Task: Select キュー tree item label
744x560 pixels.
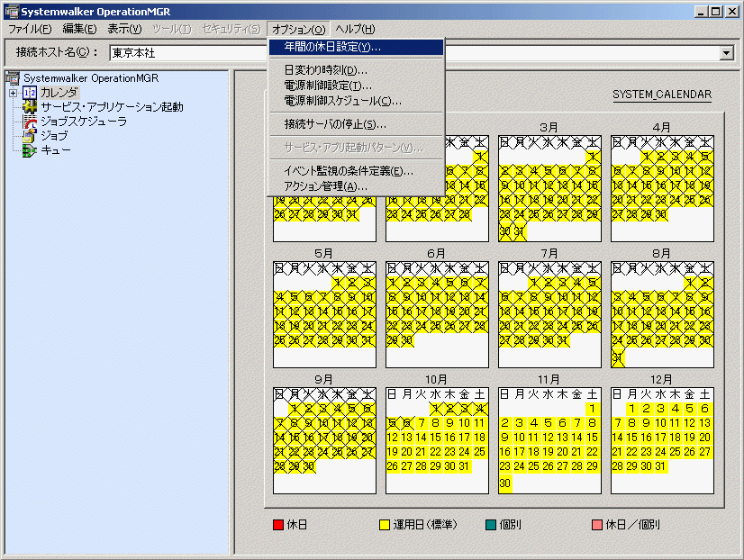Action: (x=56, y=150)
